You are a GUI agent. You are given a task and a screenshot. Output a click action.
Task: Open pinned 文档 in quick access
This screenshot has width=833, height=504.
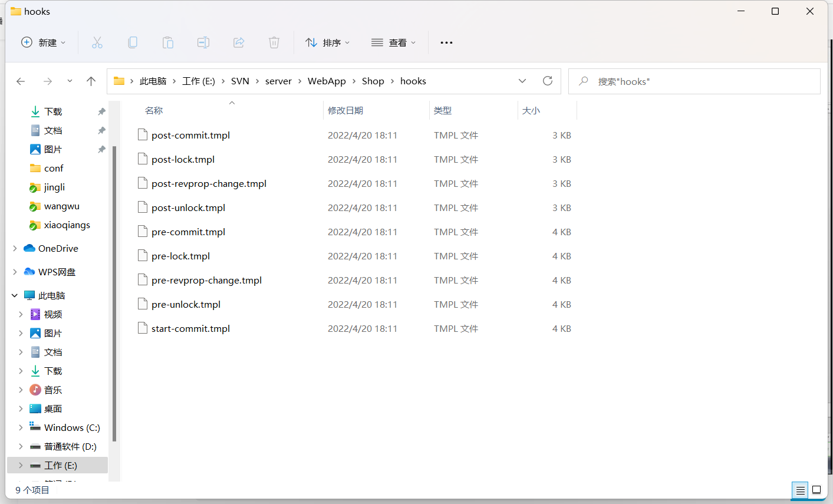point(53,130)
